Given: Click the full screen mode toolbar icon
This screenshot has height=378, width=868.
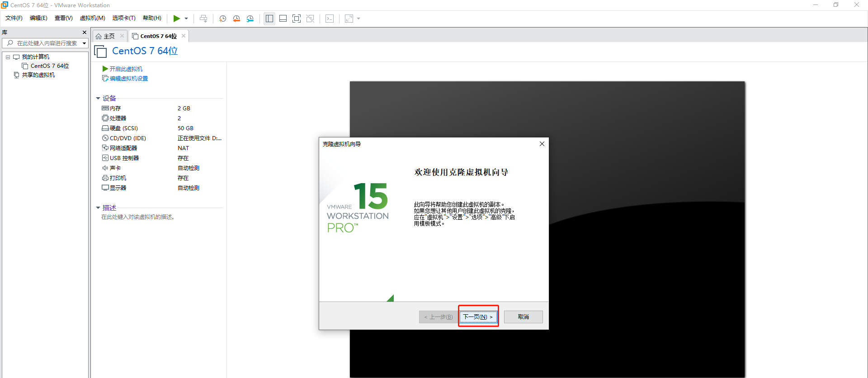Looking at the screenshot, I should [x=297, y=19].
